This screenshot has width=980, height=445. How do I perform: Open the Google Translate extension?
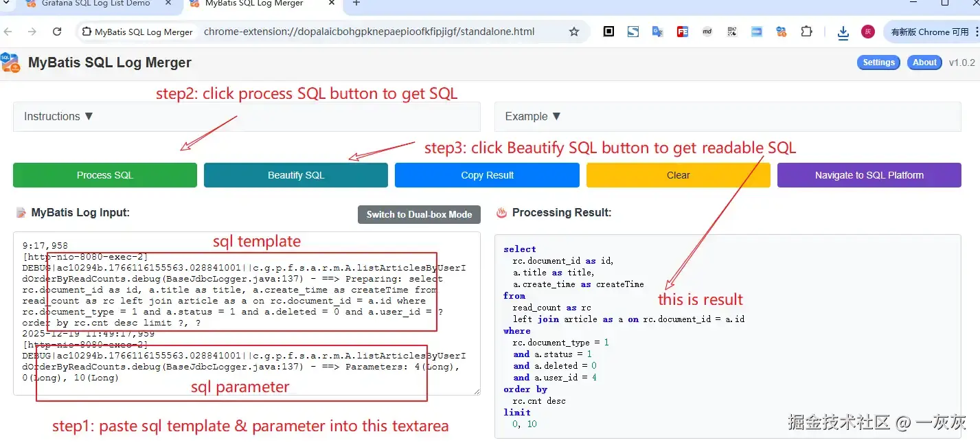(x=658, y=32)
